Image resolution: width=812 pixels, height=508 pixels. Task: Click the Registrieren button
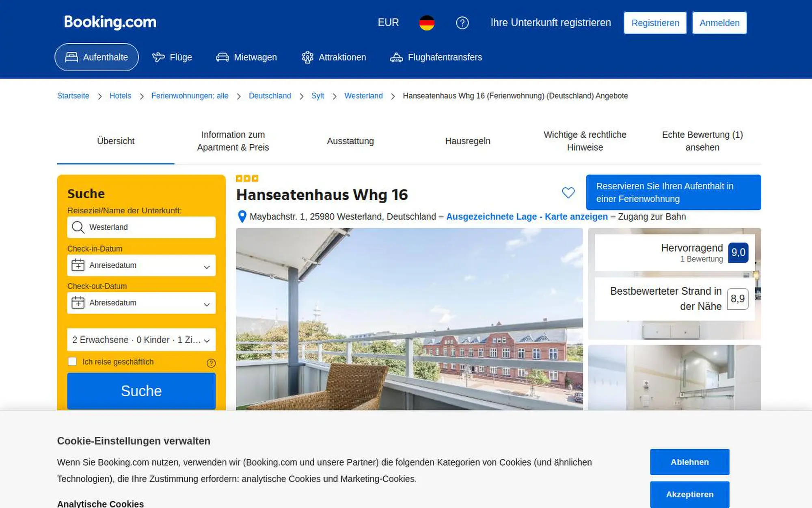tap(655, 23)
